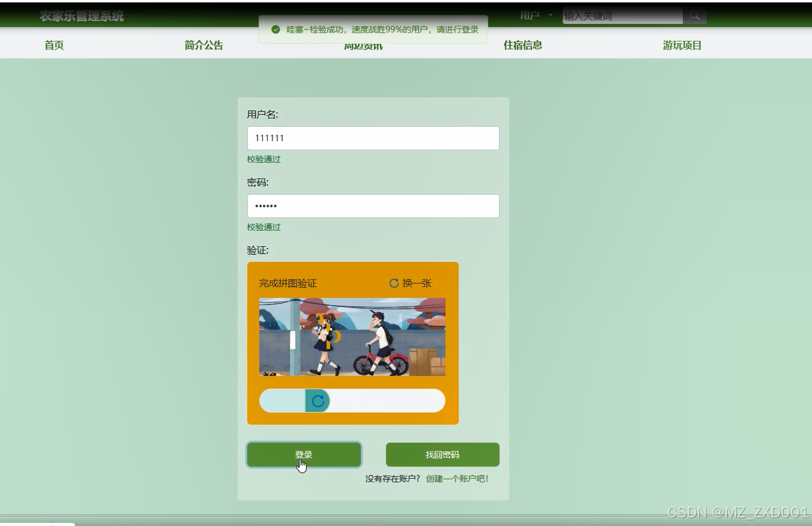Open the 首页 navigation tab
The height and width of the screenshot is (526, 812).
tap(54, 45)
